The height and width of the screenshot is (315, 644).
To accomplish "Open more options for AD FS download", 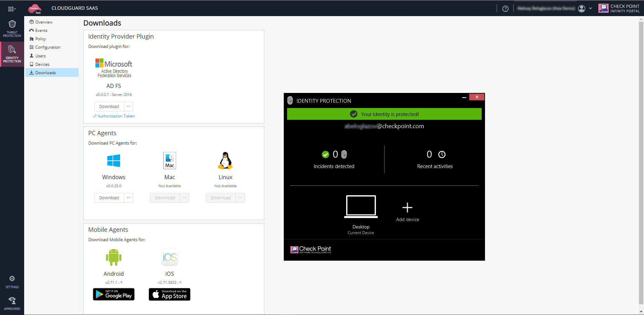I will click(128, 107).
